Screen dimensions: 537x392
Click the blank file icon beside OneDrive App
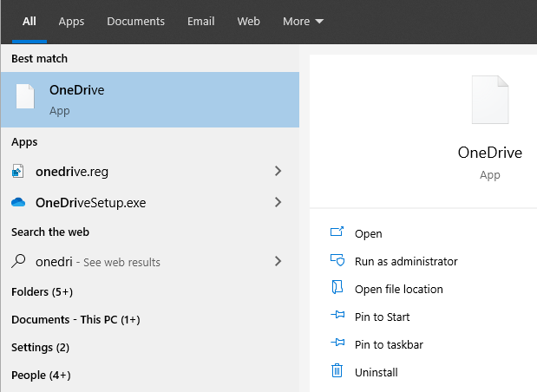click(x=25, y=96)
